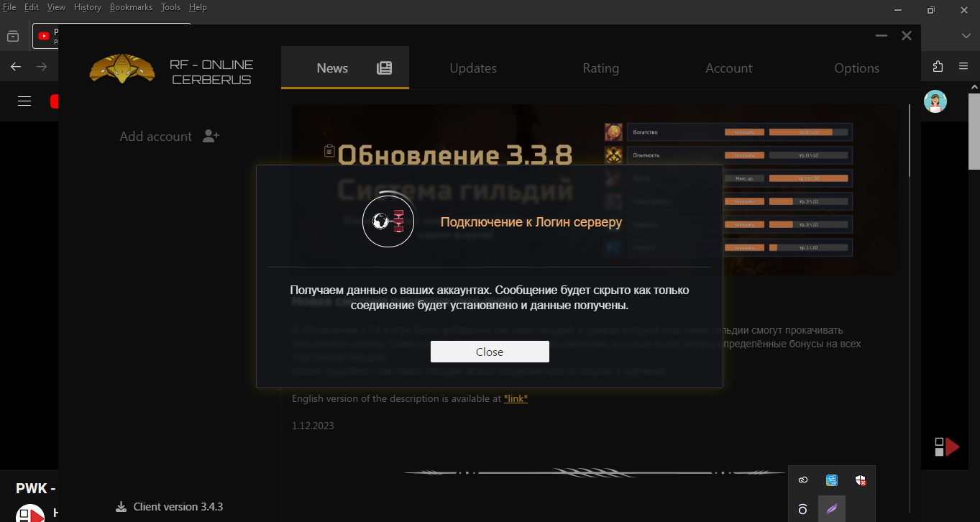The image size is (980, 522).
Task: Expand Firefox list-all-tabs chevron
Action: pos(966,35)
